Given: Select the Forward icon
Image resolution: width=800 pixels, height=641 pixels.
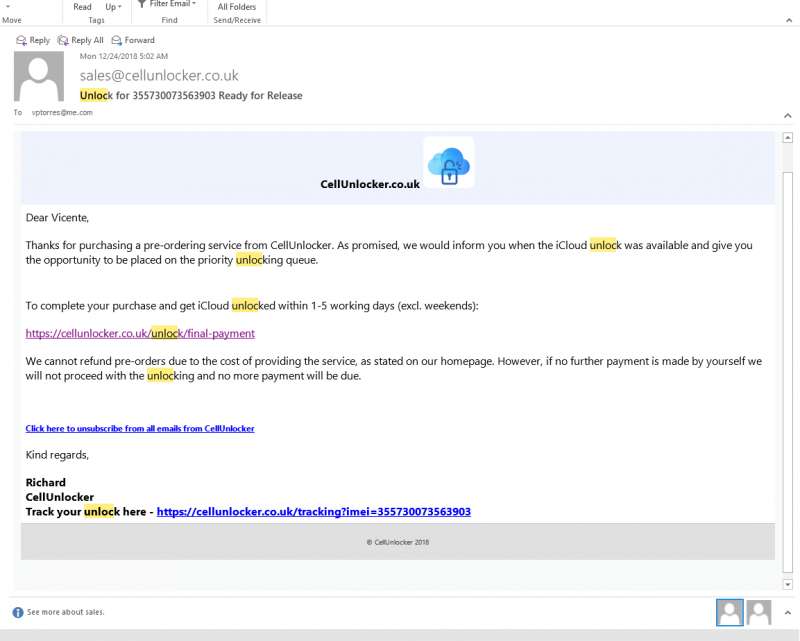Looking at the screenshot, I should (117, 40).
